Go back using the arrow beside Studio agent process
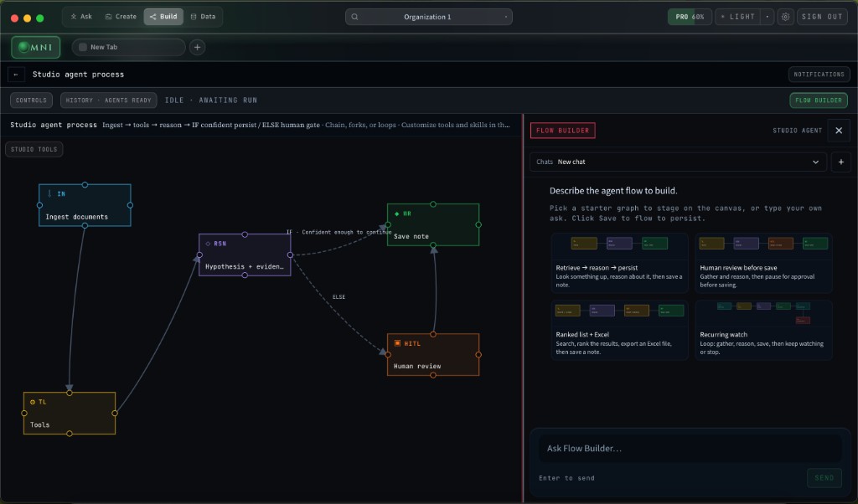Image resolution: width=858 pixels, height=504 pixels. (x=16, y=75)
